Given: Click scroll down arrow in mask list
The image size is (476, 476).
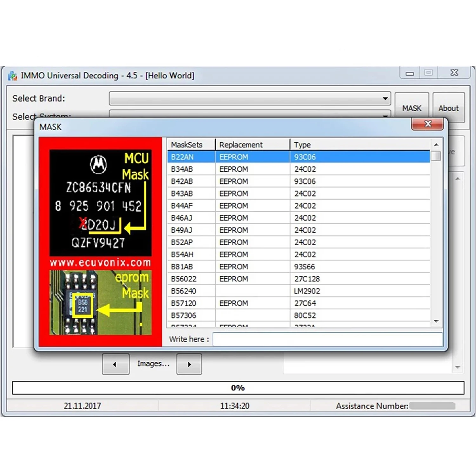Looking at the screenshot, I should pyautogui.click(x=436, y=321).
